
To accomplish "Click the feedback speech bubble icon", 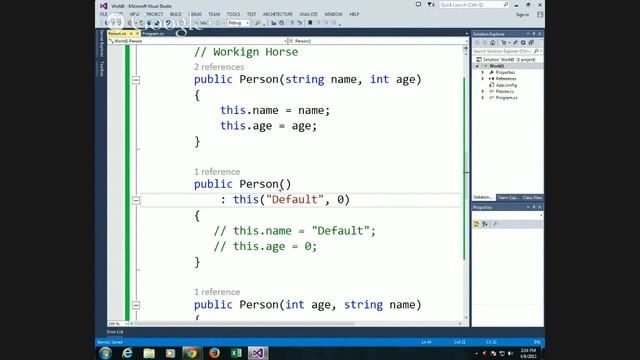I will tap(418, 5).
